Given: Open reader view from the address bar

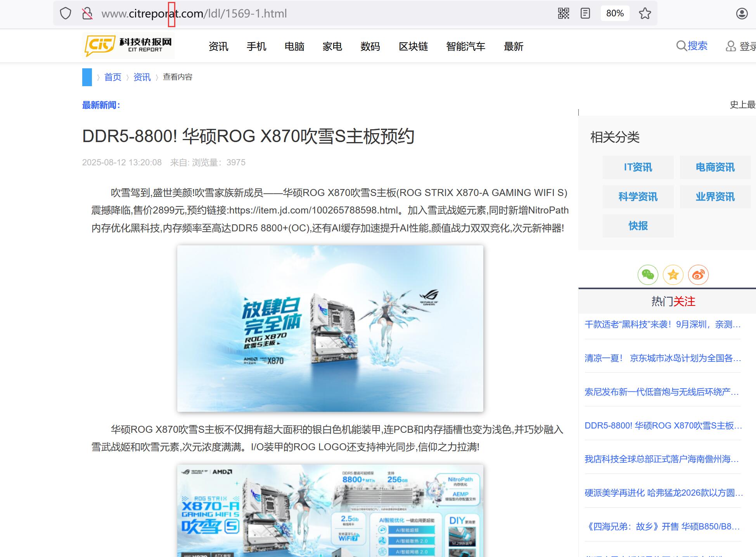Looking at the screenshot, I should tap(585, 13).
